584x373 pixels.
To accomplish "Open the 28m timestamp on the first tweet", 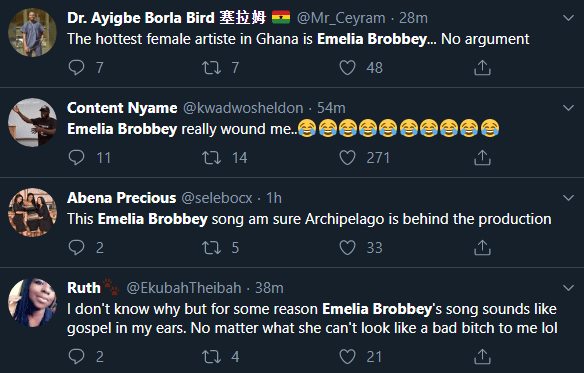I will click(413, 18).
